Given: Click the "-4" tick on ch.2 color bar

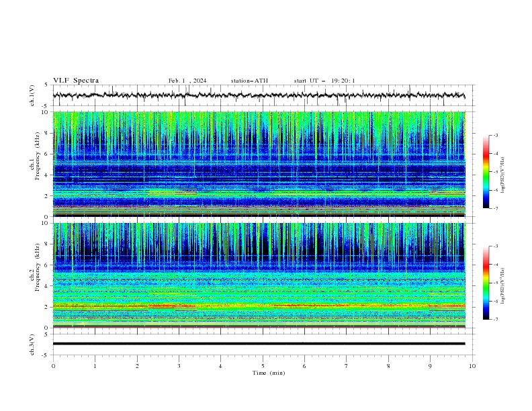Looking at the screenshot, I should pyautogui.click(x=495, y=265).
